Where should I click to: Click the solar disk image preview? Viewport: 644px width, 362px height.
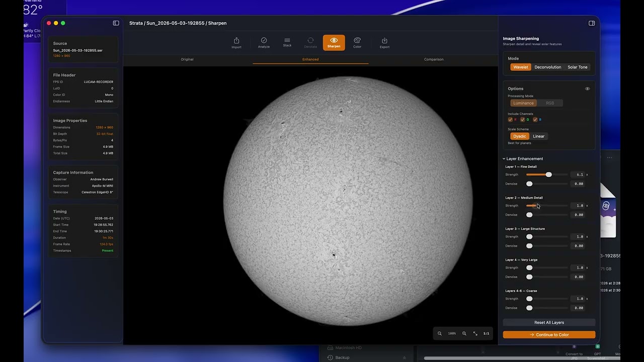348,201
